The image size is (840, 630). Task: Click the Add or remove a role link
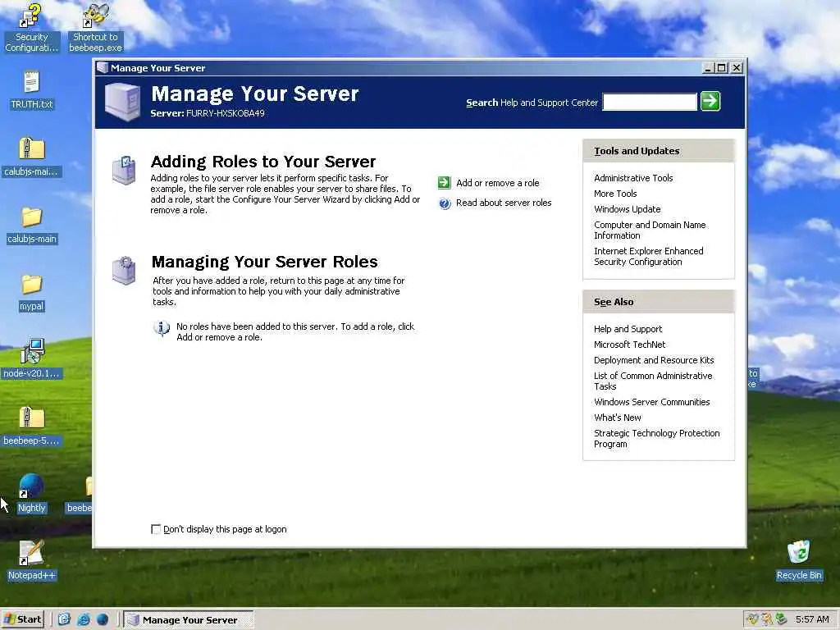pyautogui.click(x=498, y=183)
